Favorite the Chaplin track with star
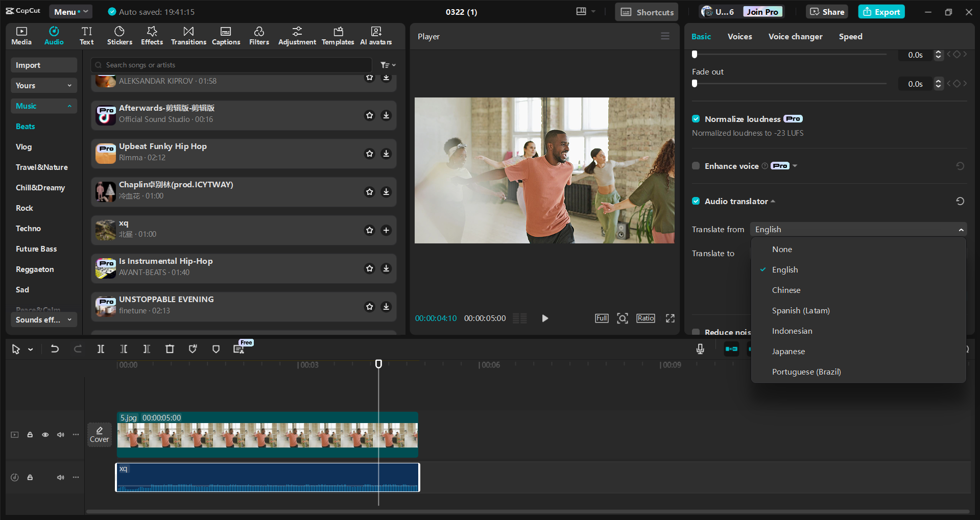Viewport: 980px width, 520px height. 370,192
